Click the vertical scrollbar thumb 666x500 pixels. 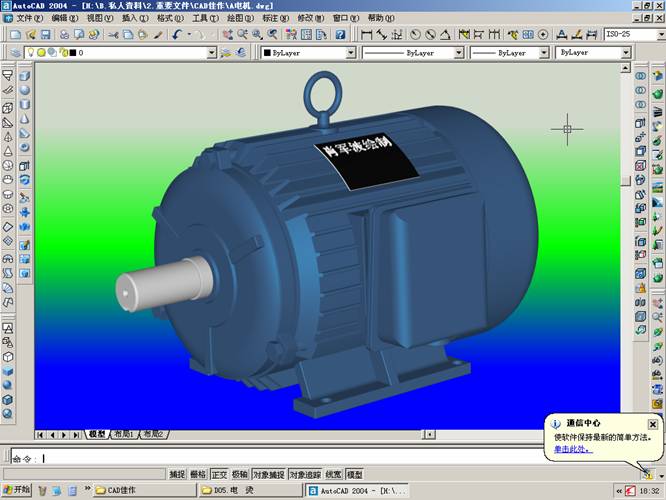click(x=625, y=181)
